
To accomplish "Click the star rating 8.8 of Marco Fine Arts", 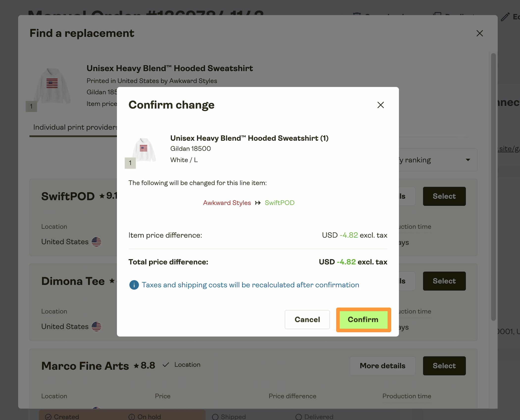I will tap(144, 366).
